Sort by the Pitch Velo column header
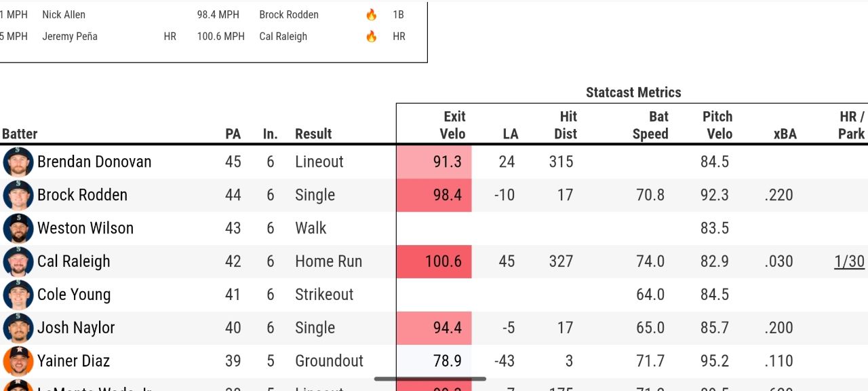The height and width of the screenshot is (391, 868). point(717,125)
